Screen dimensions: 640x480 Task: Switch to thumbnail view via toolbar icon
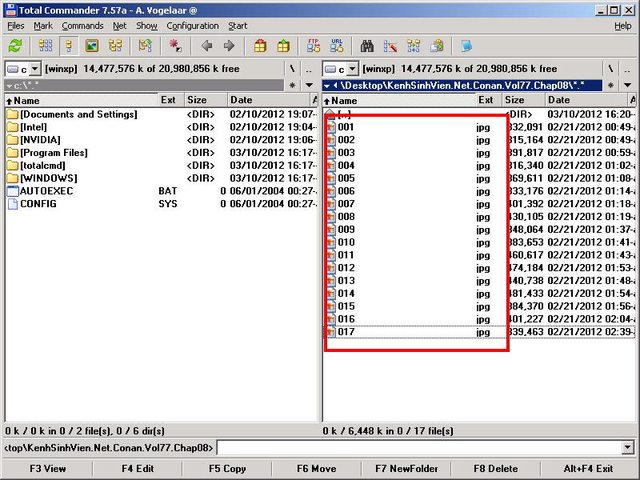point(92,46)
